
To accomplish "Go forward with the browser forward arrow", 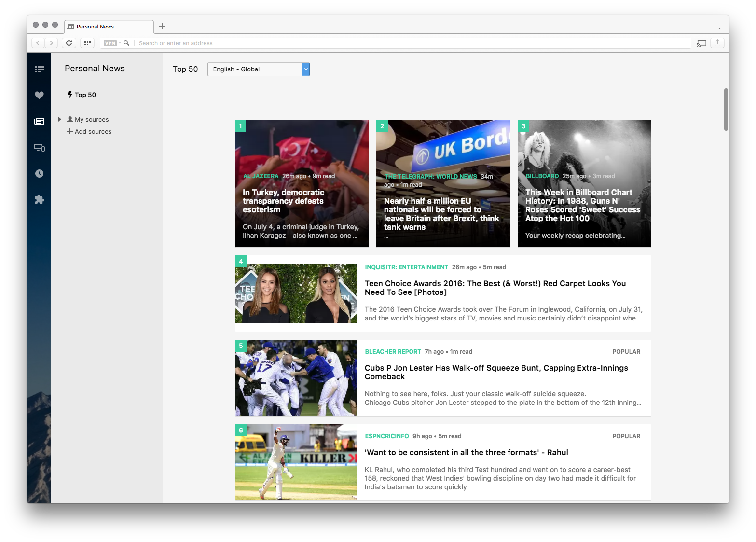I will pos(51,43).
